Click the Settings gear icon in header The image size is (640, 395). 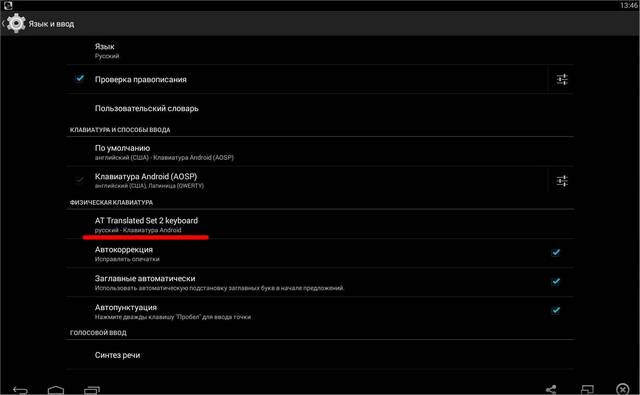(16, 23)
